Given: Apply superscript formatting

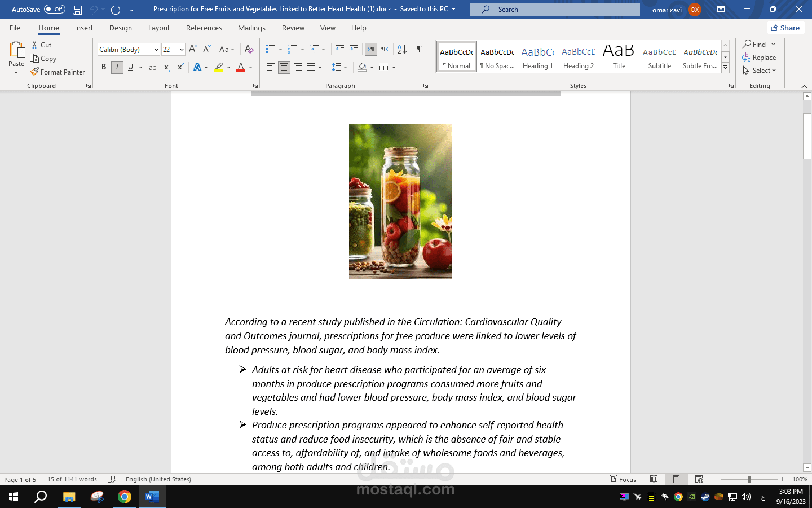Looking at the screenshot, I should click(180, 67).
